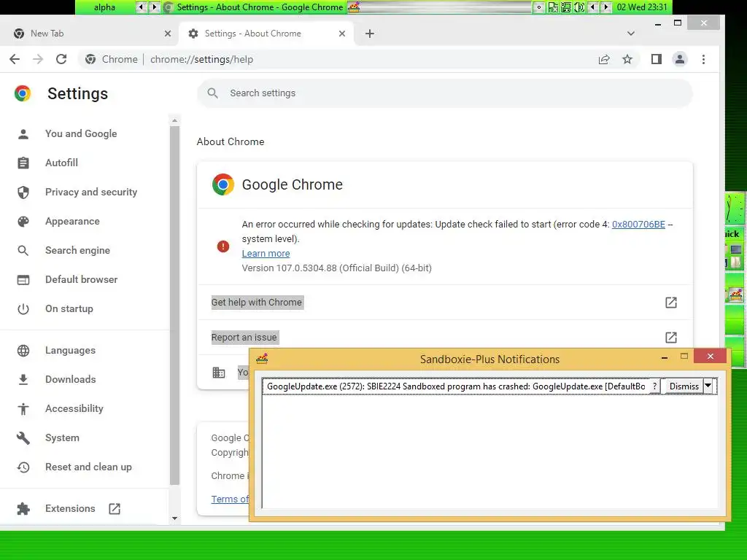Open the tab search chevron
The height and width of the screenshot is (560, 747).
point(631,34)
